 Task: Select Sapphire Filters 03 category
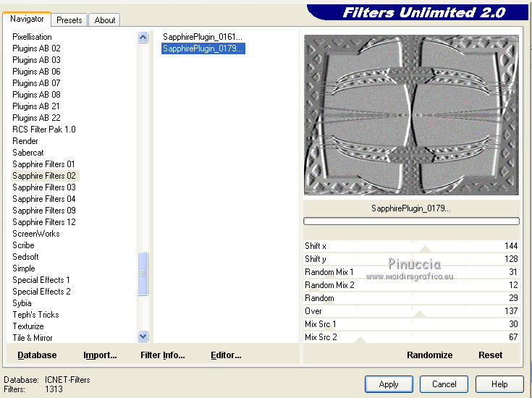point(44,187)
